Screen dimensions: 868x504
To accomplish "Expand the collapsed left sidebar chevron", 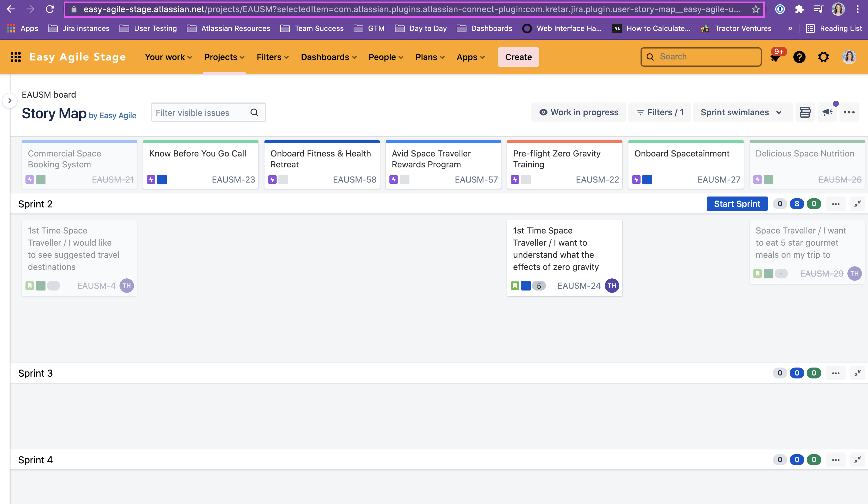I will click(10, 101).
